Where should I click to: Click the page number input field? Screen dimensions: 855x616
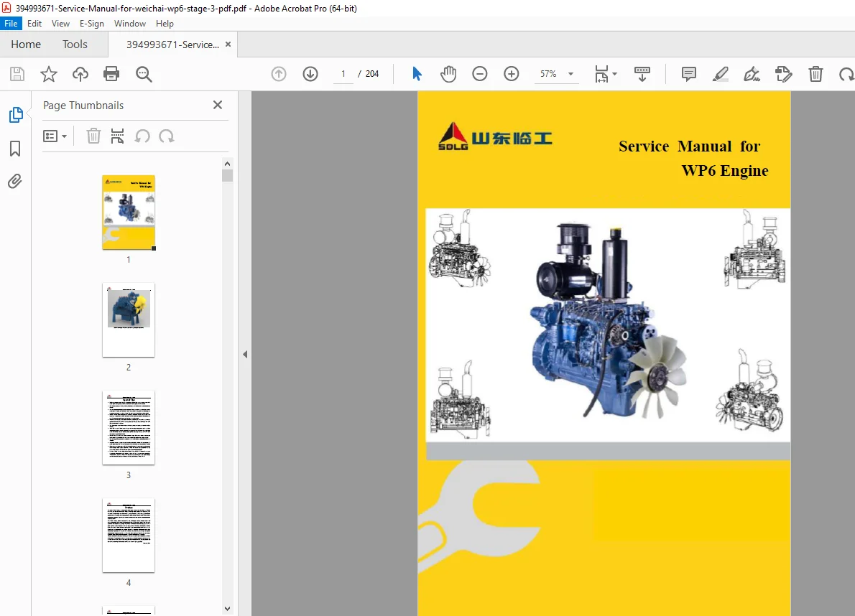tap(343, 74)
